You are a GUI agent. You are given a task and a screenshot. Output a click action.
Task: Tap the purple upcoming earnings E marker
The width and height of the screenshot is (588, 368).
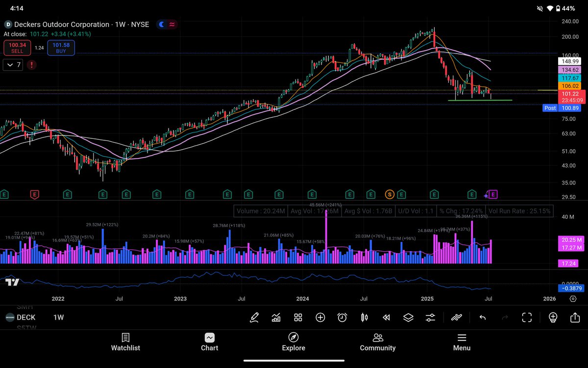point(493,195)
